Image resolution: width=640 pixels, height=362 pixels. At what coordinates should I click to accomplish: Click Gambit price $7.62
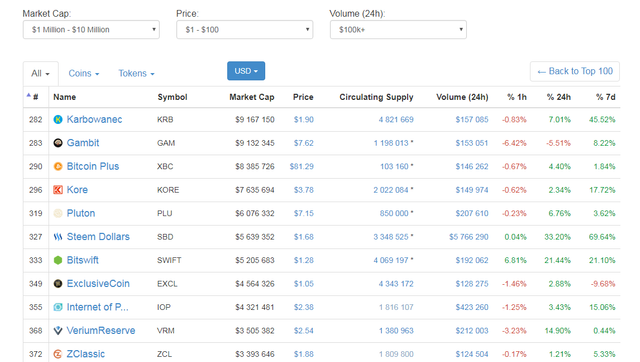tap(304, 143)
